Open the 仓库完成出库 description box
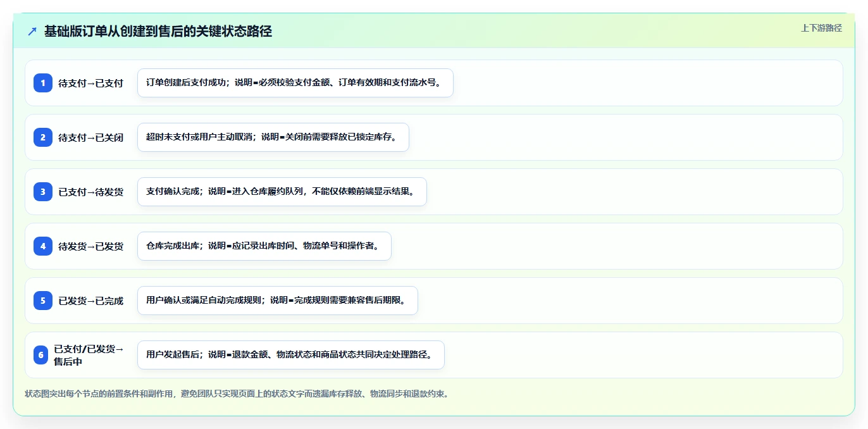This screenshot has height=429, width=868. point(264,246)
